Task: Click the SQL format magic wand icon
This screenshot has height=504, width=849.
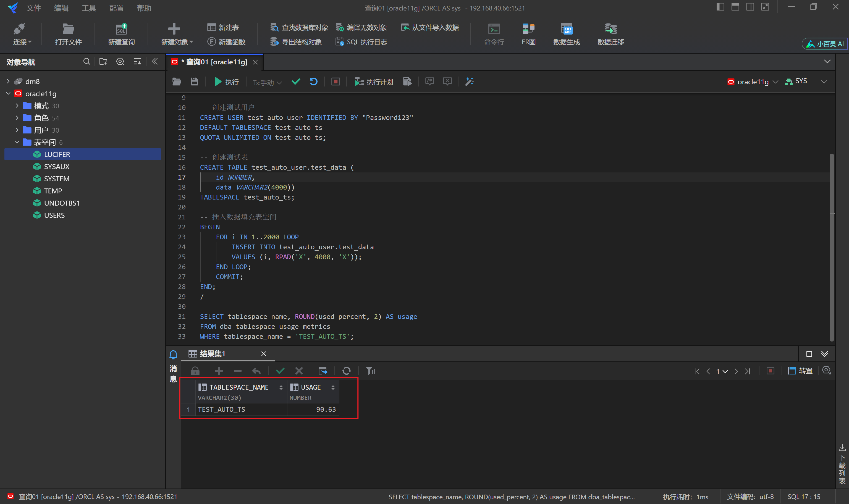Action: 469,82
